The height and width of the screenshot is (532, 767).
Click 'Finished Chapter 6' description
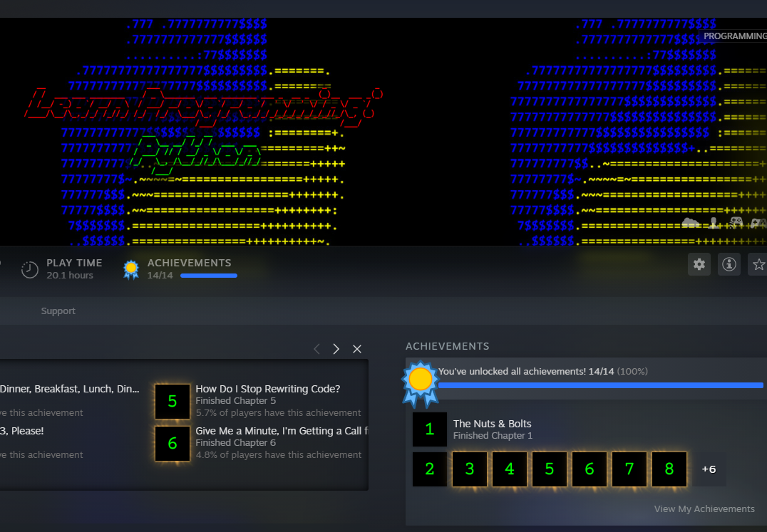coord(236,442)
